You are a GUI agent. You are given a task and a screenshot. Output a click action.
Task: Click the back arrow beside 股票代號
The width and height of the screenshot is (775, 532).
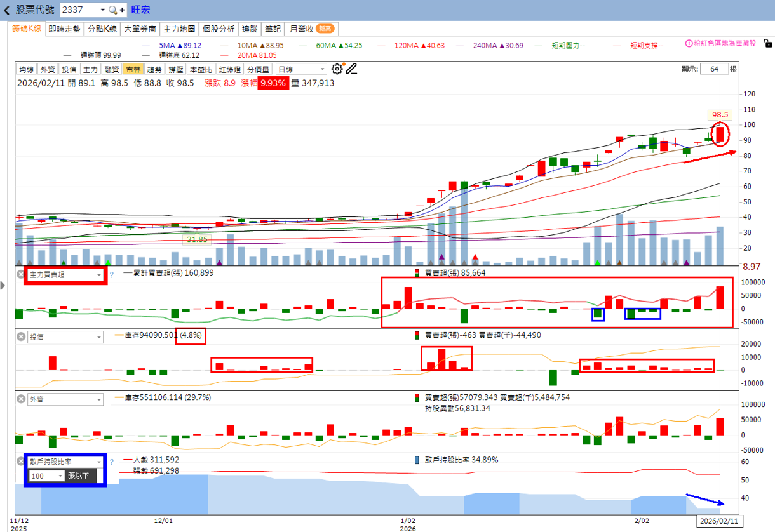coord(7,10)
